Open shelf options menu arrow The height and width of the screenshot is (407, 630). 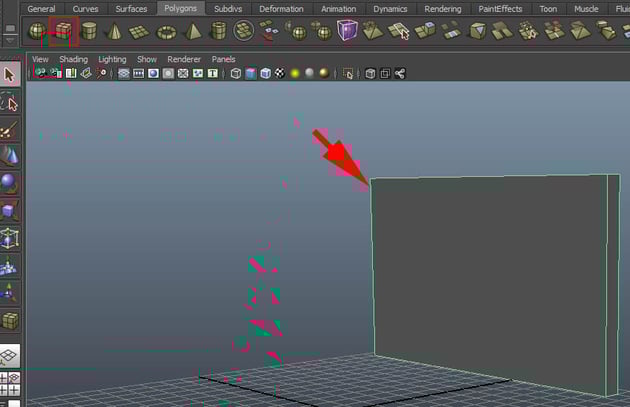tap(10, 41)
